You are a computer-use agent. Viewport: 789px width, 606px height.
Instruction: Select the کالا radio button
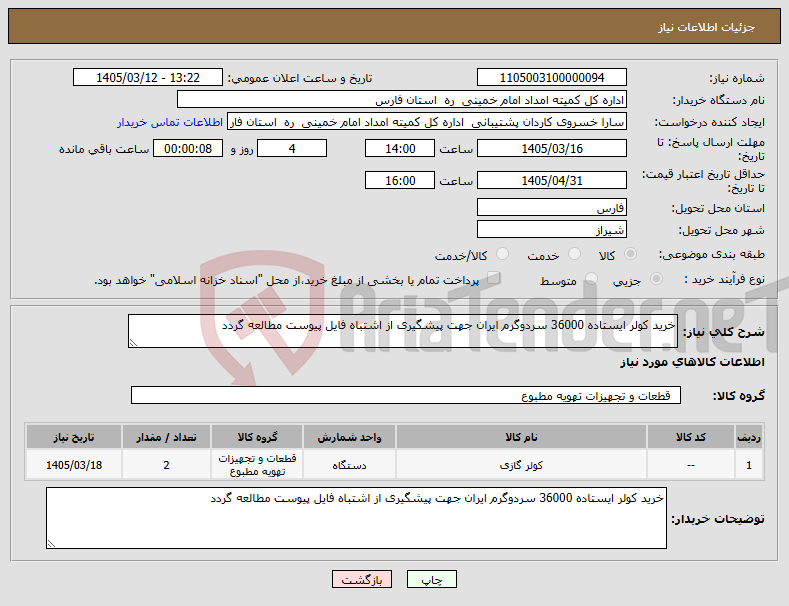[630, 254]
